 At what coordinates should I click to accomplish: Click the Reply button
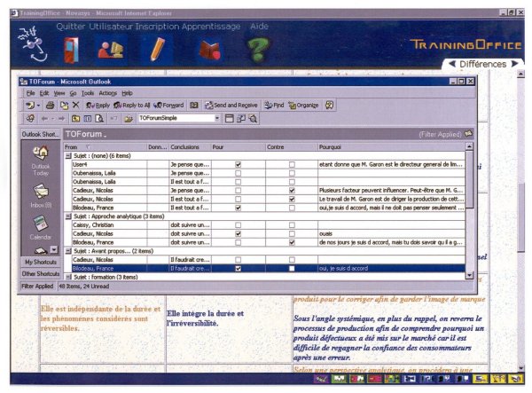pyautogui.click(x=98, y=106)
